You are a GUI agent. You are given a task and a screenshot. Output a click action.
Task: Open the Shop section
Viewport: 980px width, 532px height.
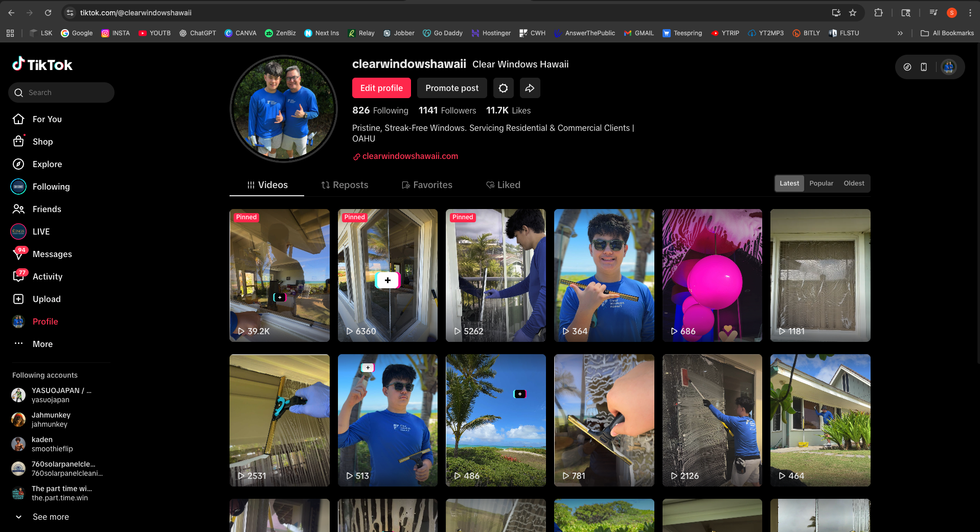tap(43, 142)
